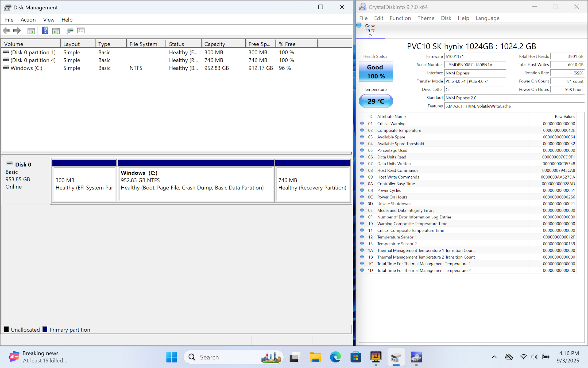588x368 pixels.
Task: Open File Explorer from the taskbar
Action: click(x=315, y=357)
